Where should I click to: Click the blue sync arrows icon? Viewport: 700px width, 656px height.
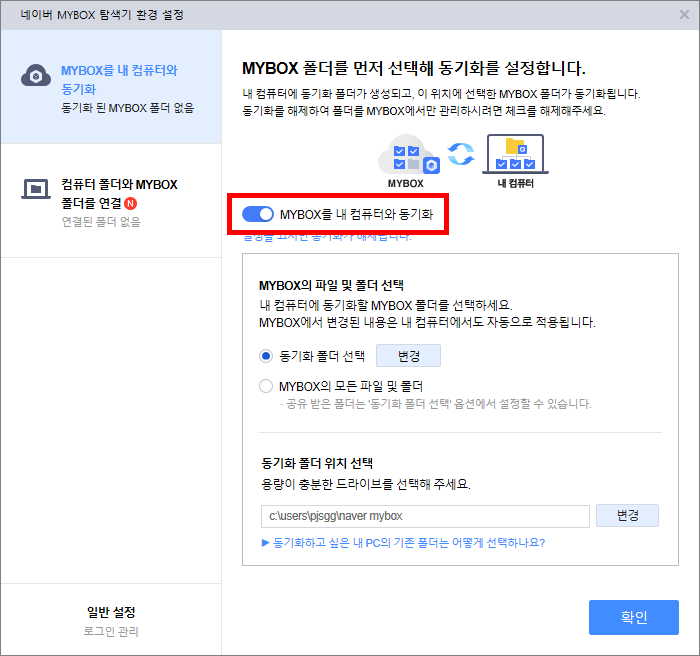[x=461, y=154]
